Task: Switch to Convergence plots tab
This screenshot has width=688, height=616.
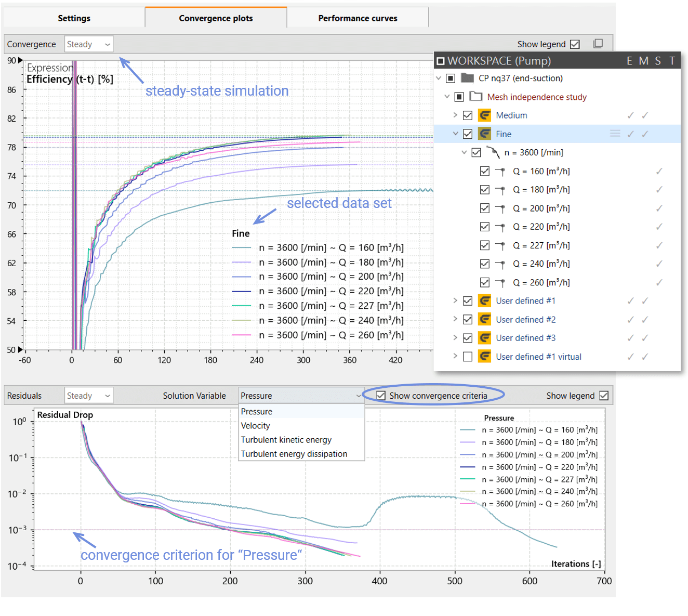Action: click(216, 18)
